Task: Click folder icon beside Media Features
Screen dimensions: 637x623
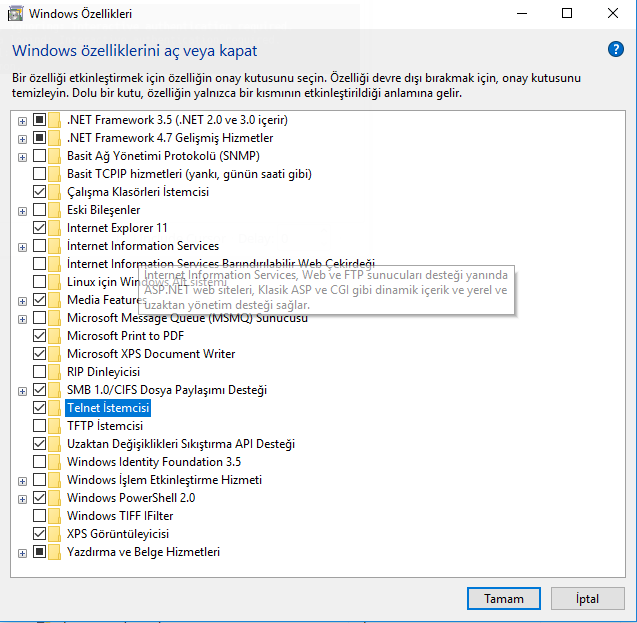Action: tap(54, 300)
